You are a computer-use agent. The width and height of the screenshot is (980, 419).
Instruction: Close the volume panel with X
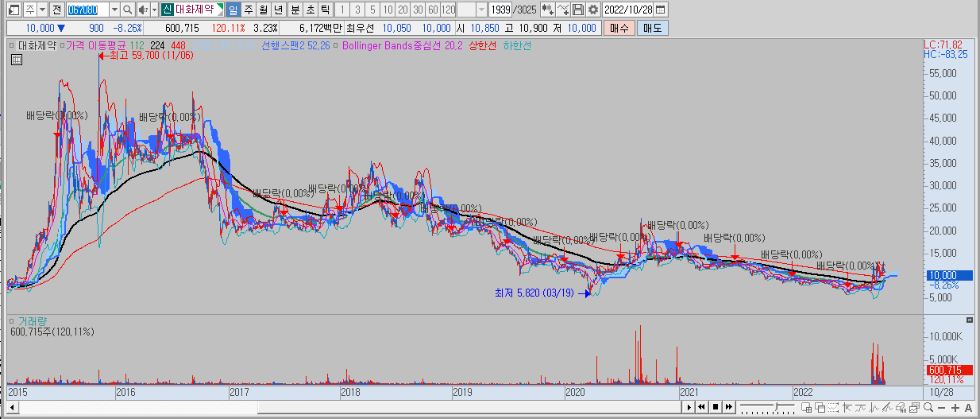(969, 320)
